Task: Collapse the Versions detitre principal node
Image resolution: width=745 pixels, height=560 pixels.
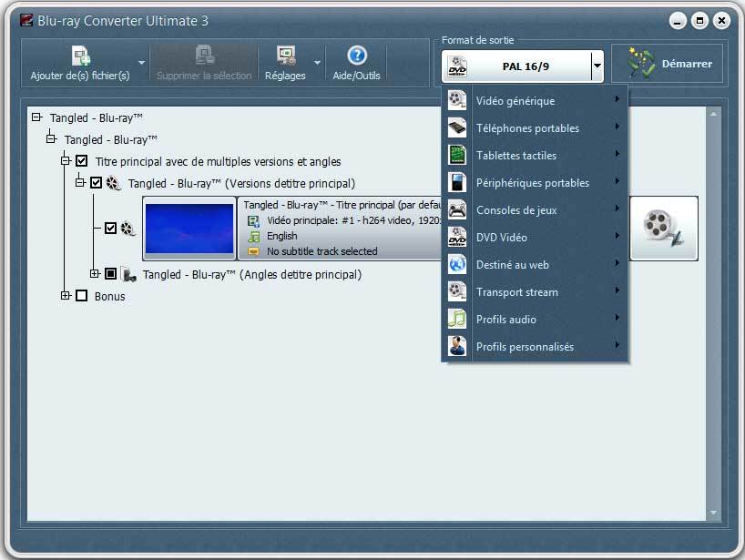Action: pyautogui.click(x=80, y=182)
